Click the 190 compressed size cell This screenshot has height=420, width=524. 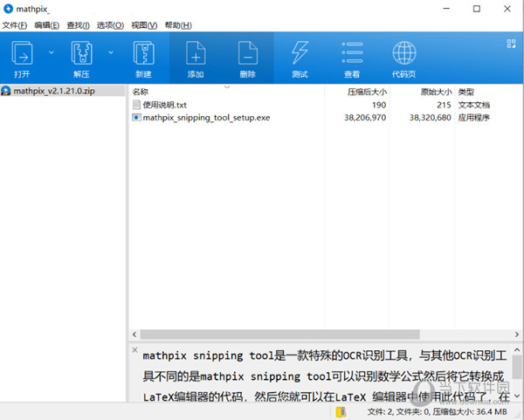coord(379,105)
